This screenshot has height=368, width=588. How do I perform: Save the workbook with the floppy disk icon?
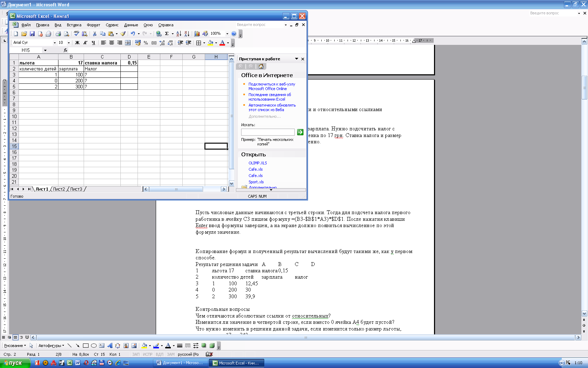pos(32,34)
